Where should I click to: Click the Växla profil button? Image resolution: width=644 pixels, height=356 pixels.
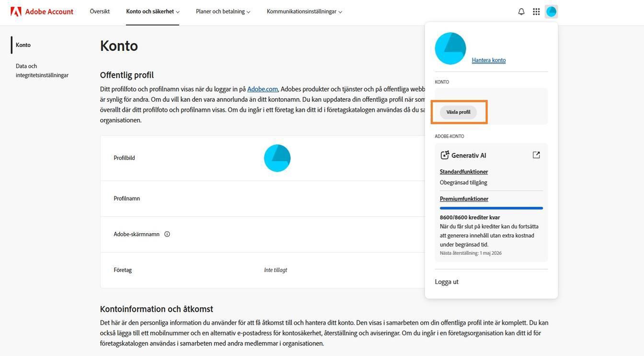458,112
